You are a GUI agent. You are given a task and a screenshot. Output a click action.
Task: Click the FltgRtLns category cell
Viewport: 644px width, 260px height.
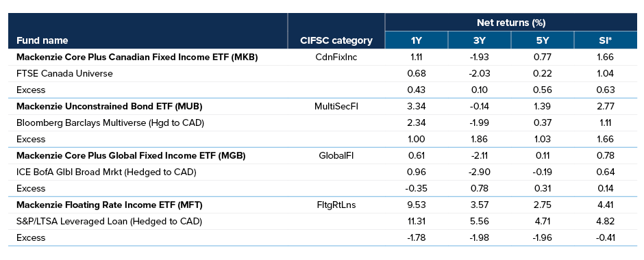pyautogui.click(x=336, y=205)
